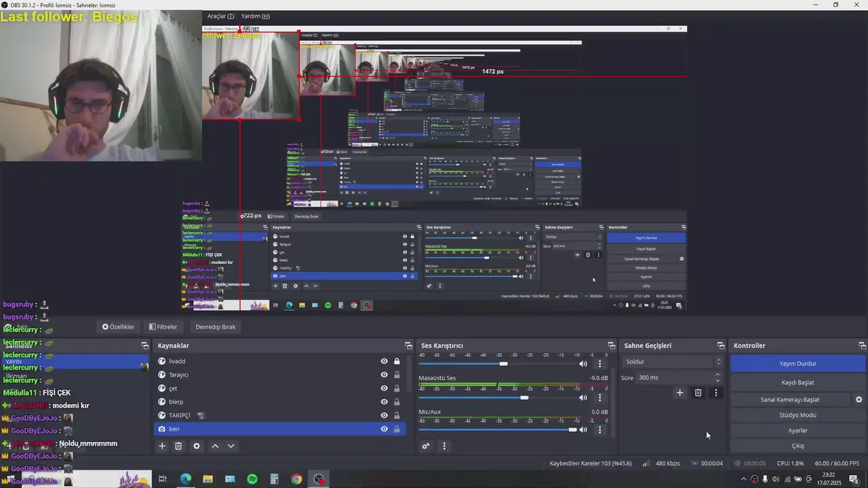
Task: Hide the ben source
Action: 384,429
